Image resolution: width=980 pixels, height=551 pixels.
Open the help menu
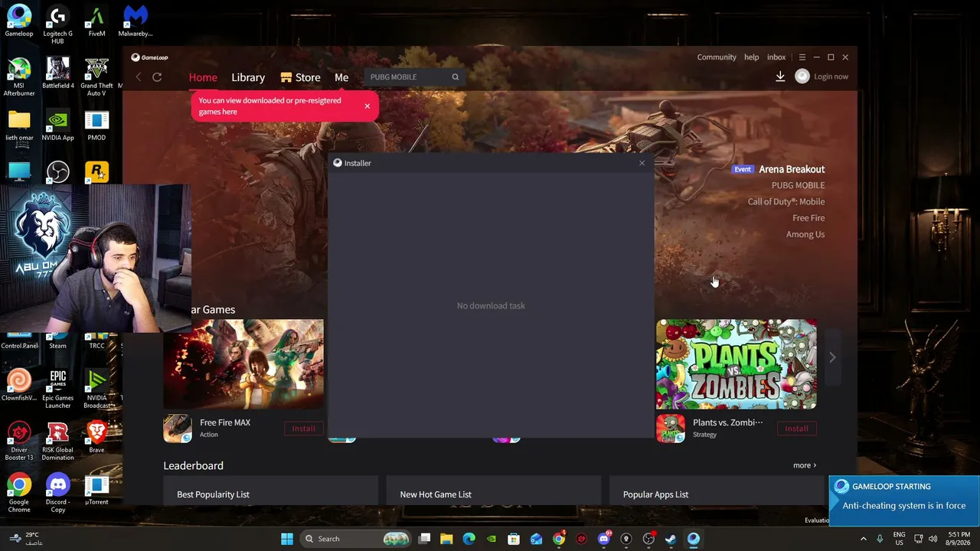coord(752,57)
